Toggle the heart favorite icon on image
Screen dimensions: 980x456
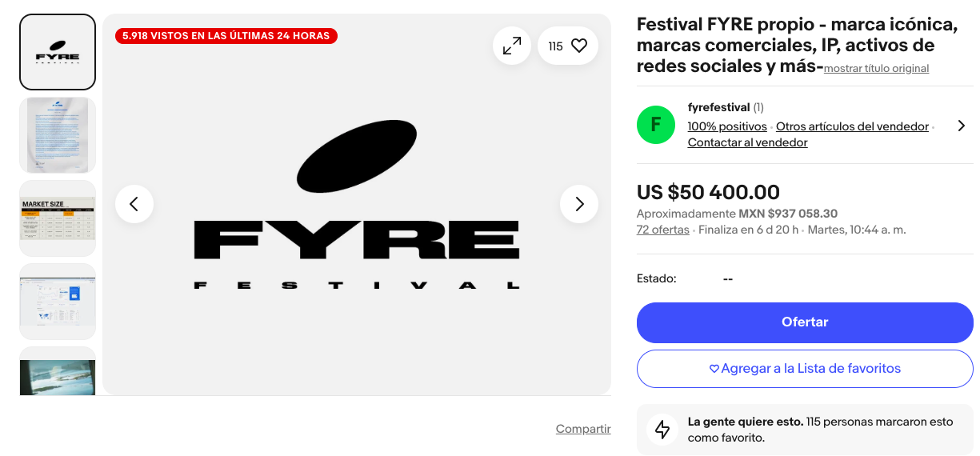click(579, 46)
